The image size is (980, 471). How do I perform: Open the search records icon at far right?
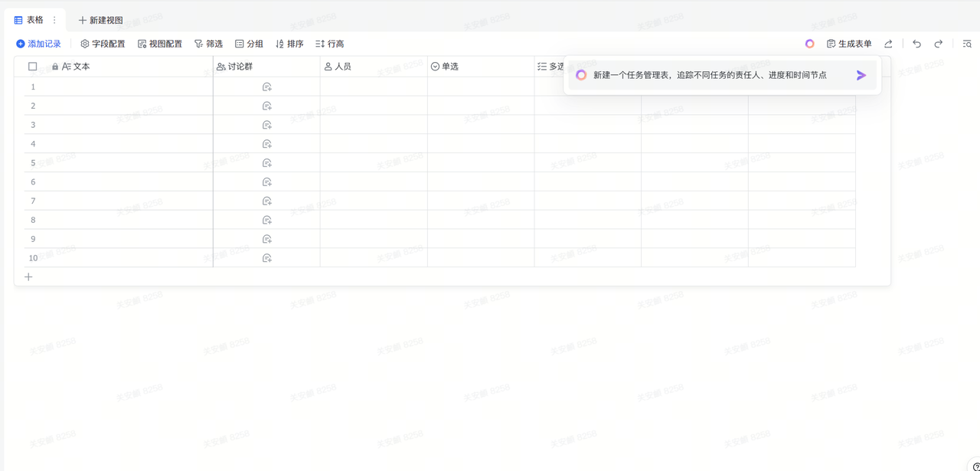pos(967,44)
